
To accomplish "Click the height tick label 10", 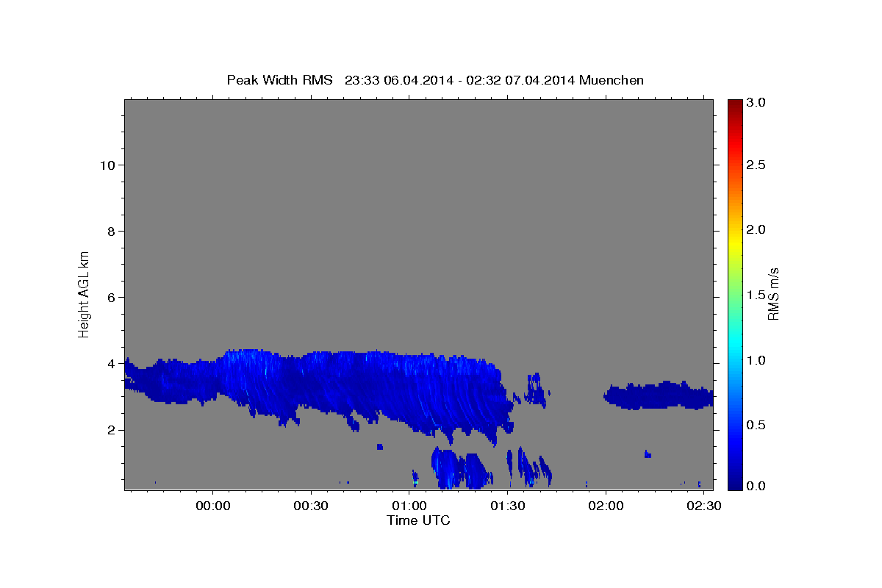I will (108, 165).
